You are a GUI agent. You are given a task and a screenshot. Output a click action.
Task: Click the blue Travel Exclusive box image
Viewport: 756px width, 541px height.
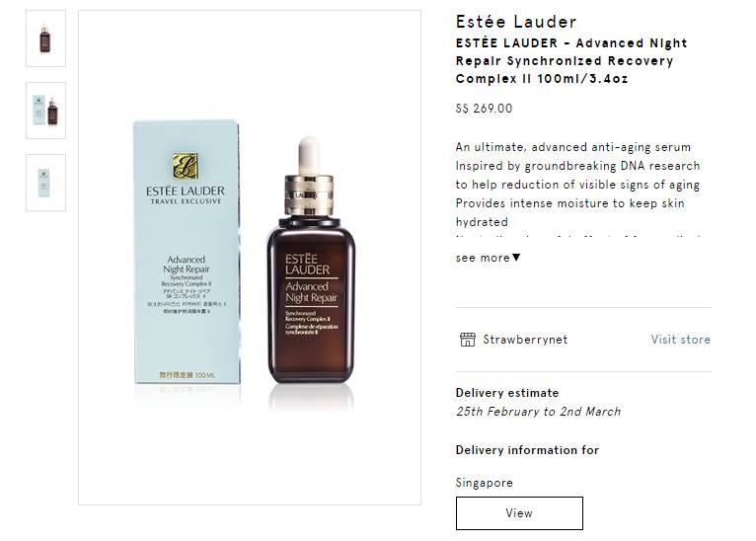(187, 252)
